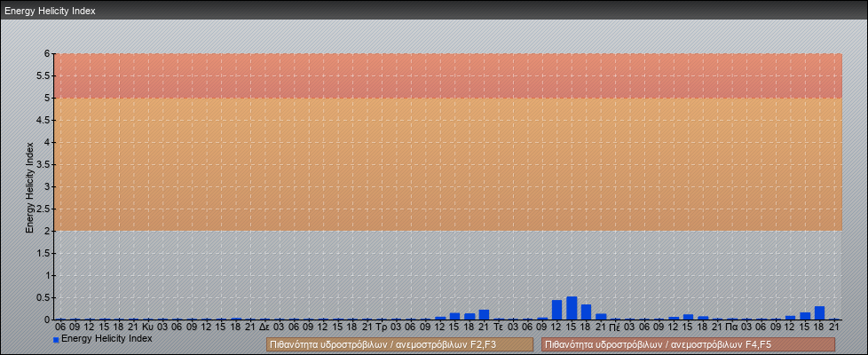Image resolution: width=868 pixels, height=355 pixels.
Task: Select the bar at 18 on Τε day
Action: tap(587, 312)
